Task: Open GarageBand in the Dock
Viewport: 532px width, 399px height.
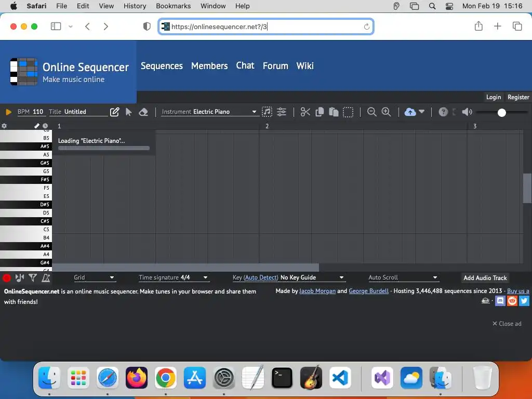Action: [x=311, y=378]
